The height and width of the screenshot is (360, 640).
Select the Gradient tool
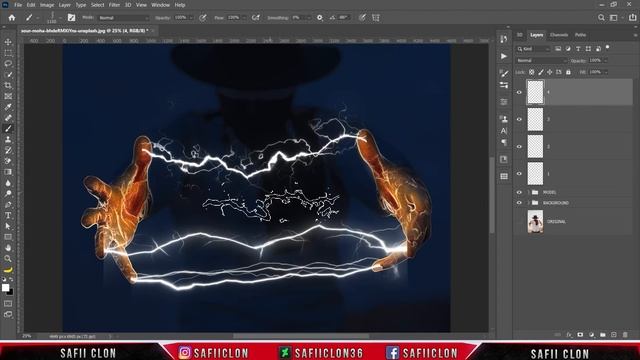coord(8,172)
